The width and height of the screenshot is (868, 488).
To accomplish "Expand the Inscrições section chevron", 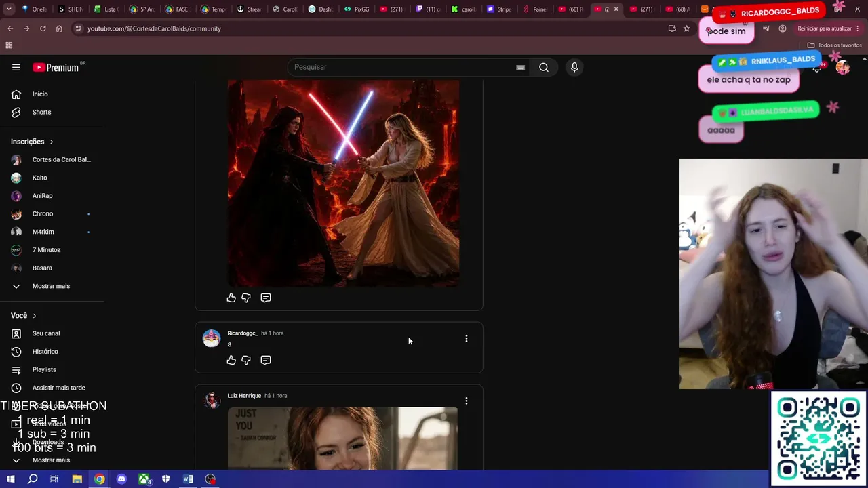I will pyautogui.click(x=51, y=142).
